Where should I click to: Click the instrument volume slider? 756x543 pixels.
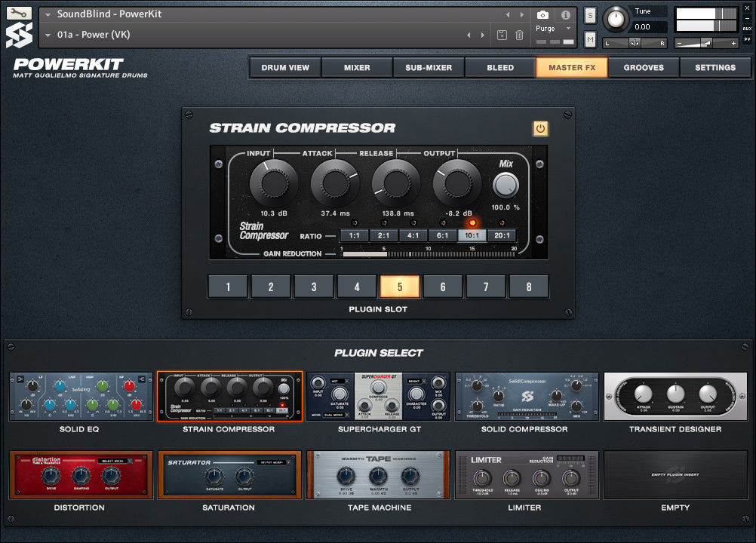706,43
